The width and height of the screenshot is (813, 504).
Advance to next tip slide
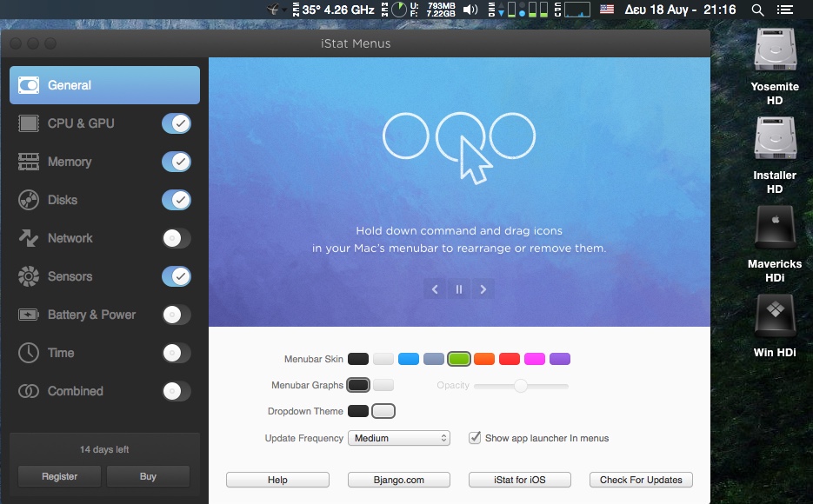coord(483,289)
